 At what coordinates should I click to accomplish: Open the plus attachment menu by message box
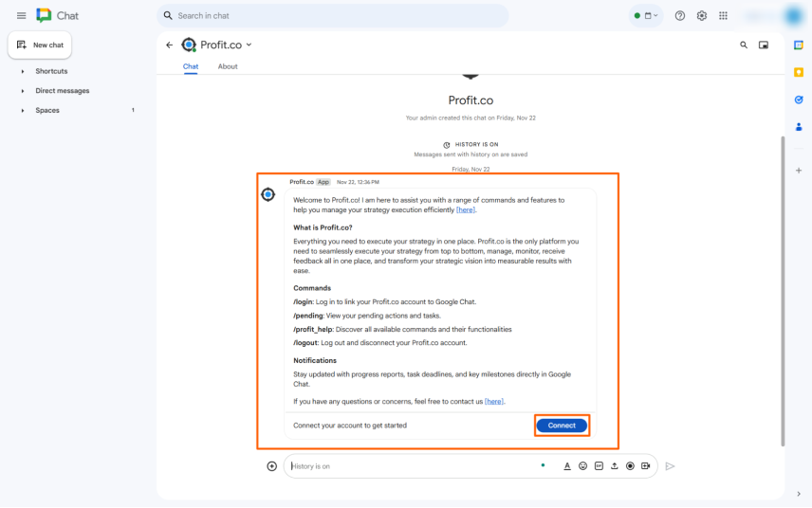[272, 466]
